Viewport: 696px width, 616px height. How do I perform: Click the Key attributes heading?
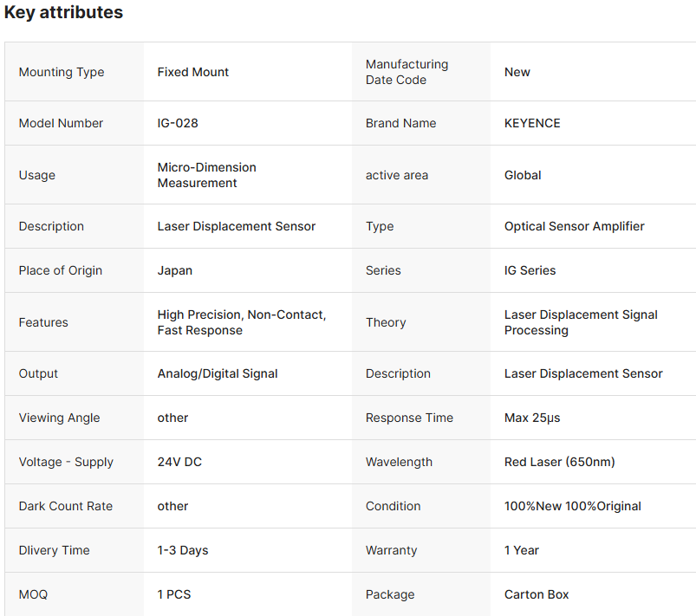(63, 13)
